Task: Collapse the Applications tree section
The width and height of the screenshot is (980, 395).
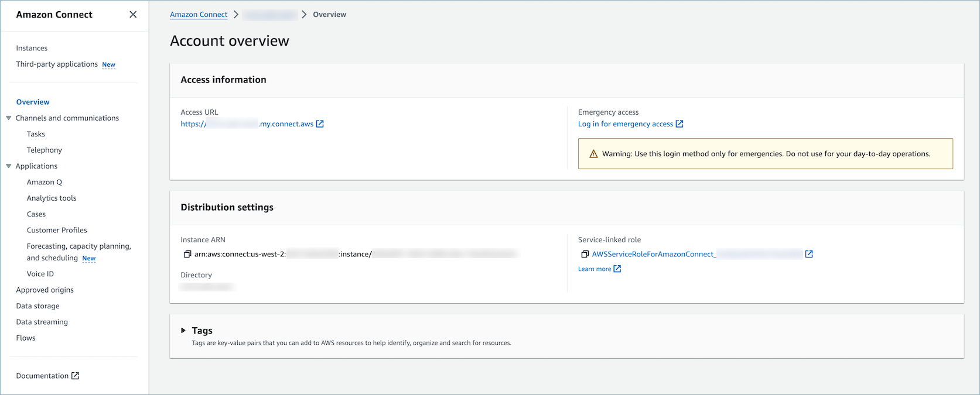Action: point(9,166)
